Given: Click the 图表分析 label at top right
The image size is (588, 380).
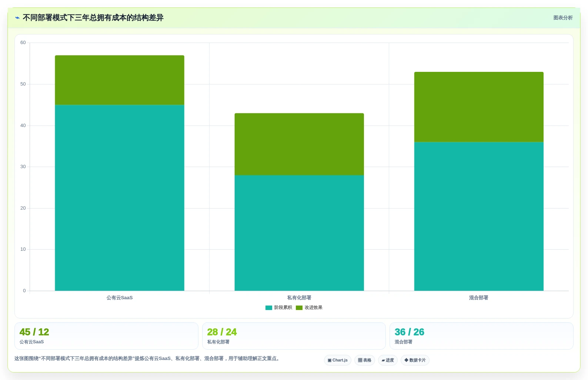Looking at the screenshot, I should 563,18.
